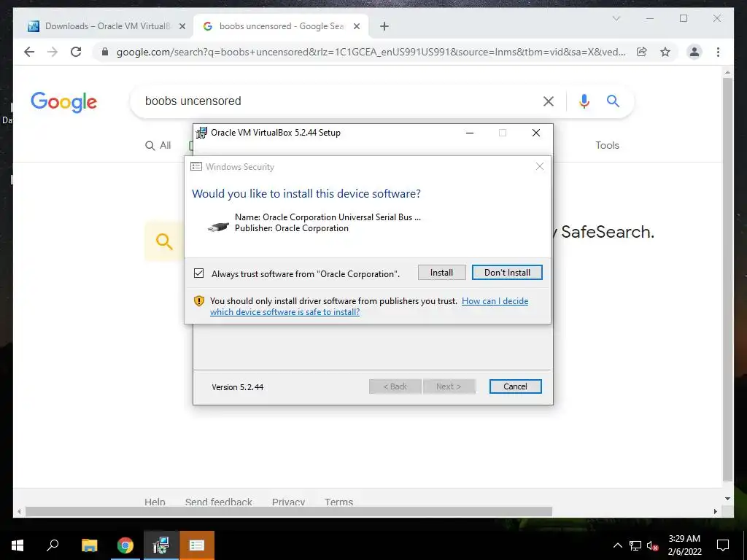Viewport: 747px width, 560px height.
Task: Select the boobs uncensored Google Search tab
Action: click(281, 26)
